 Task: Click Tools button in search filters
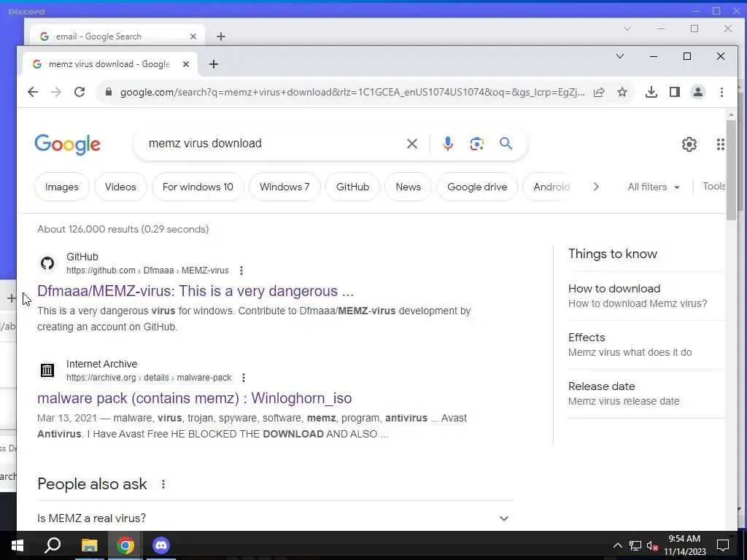[714, 186]
